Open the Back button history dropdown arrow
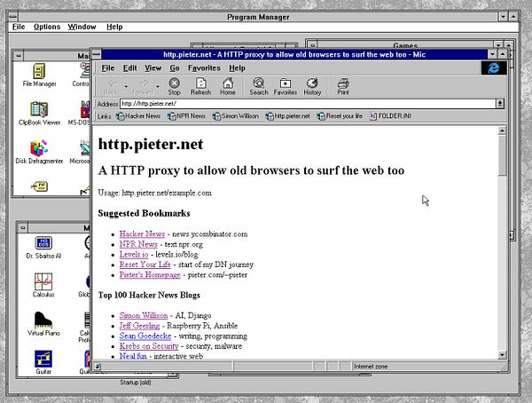 coord(126,87)
